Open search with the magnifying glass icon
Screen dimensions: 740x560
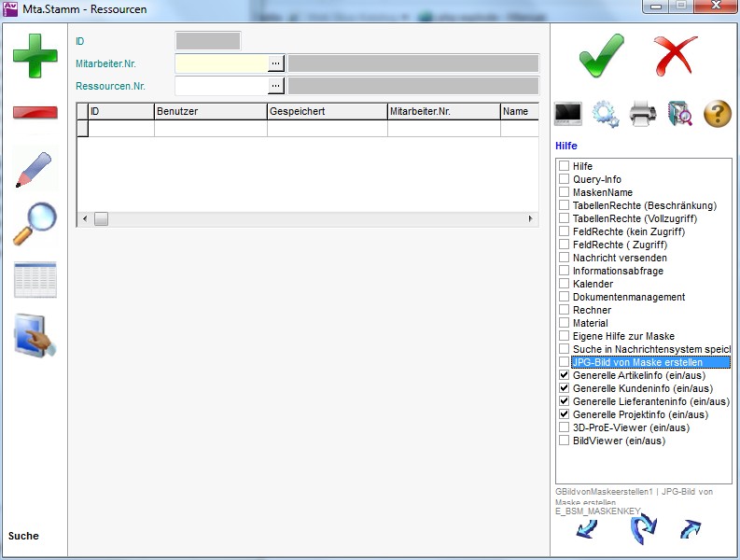tap(35, 224)
